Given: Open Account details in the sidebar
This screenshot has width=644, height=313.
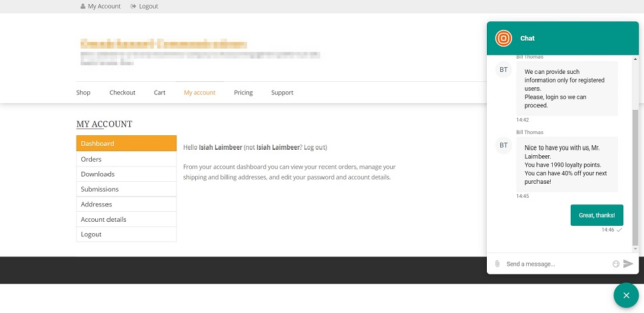Looking at the screenshot, I should click(x=127, y=219).
